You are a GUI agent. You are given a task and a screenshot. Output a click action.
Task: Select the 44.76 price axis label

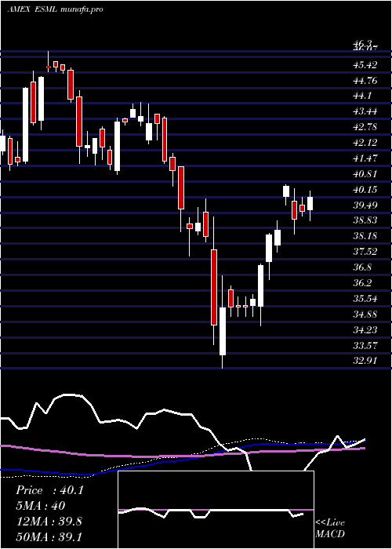(365, 81)
